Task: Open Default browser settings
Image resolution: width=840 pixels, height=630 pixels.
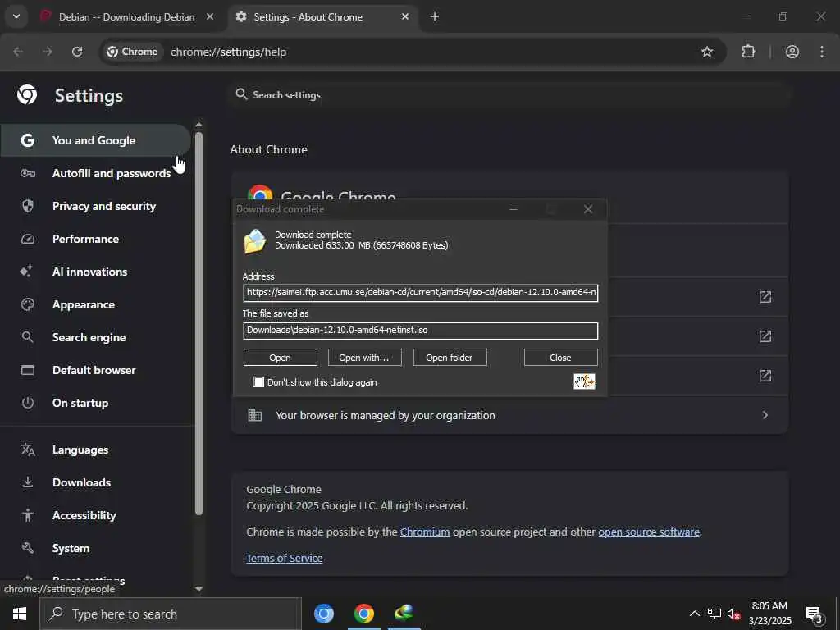Action: point(95,370)
